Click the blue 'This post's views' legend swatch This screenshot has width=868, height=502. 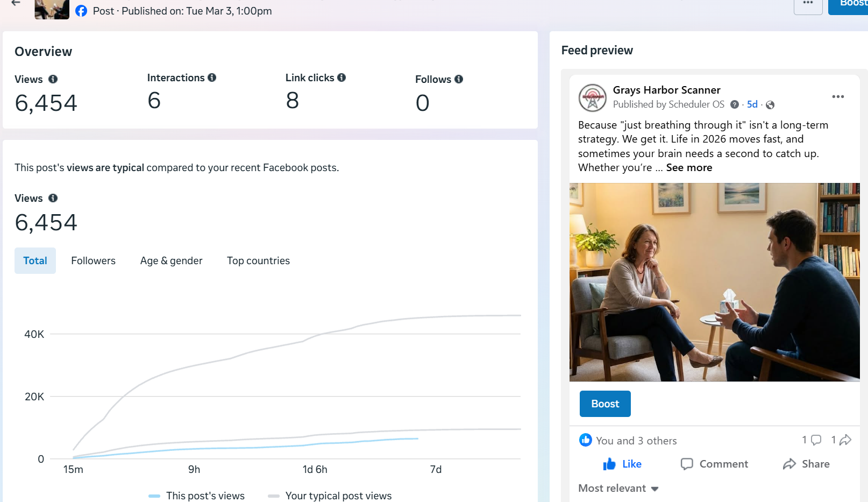[154, 496]
